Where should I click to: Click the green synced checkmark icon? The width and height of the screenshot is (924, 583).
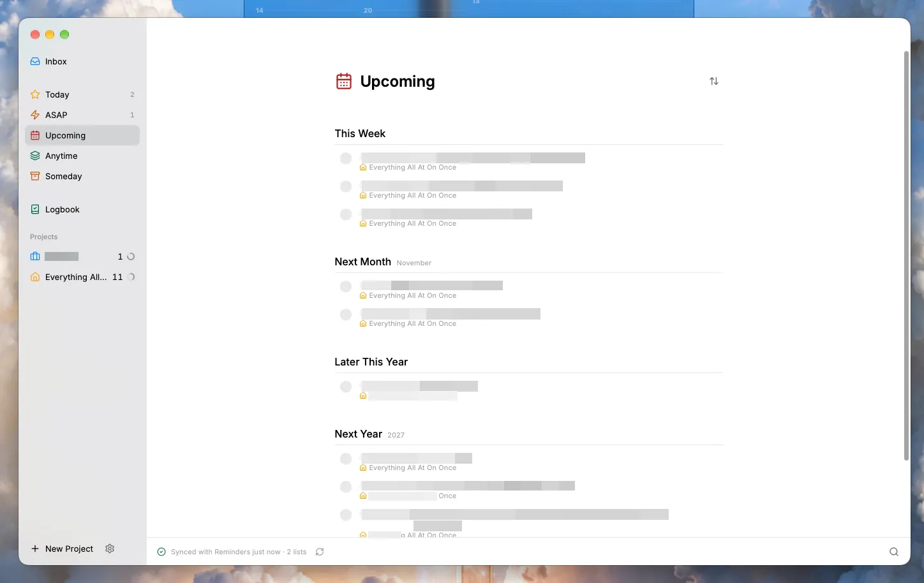(x=161, y=552)
